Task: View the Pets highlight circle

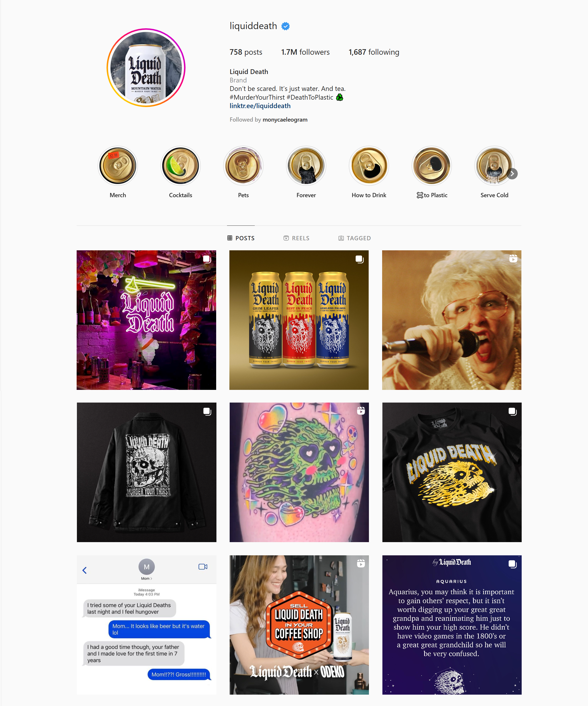Action: pyautogui.click(x=243, y=166)
